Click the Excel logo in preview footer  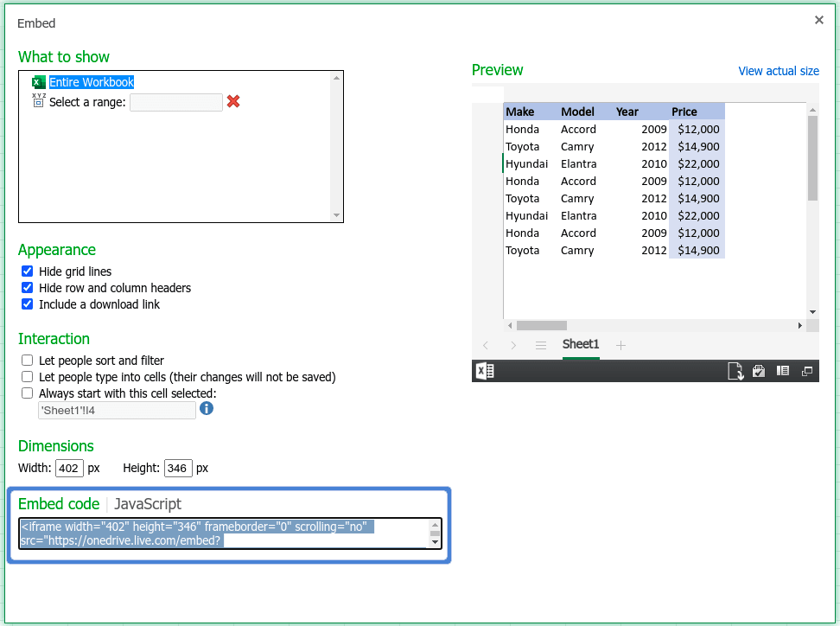pyautogui.click(x=485, y=371)
